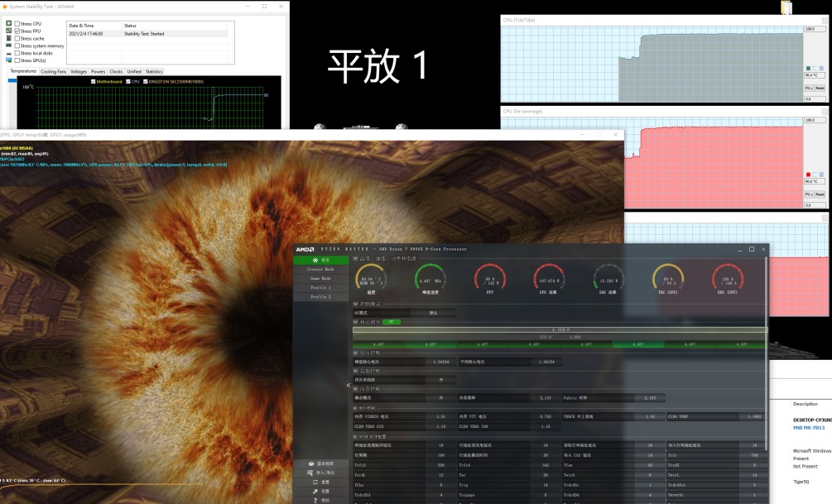The height and width of the screenshot is (504, 832).
Task: Open the Ryzen Master Home tab
Action: [320, 260]
